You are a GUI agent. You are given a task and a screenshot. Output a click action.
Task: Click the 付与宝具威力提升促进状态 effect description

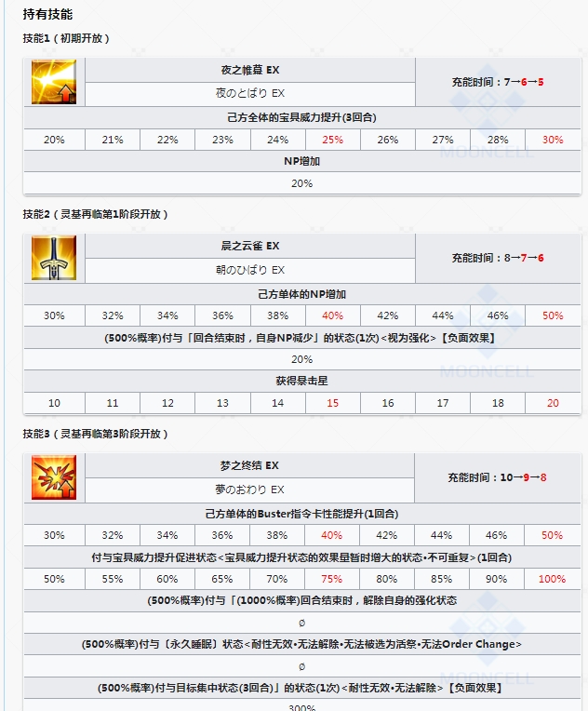(302, 557)
